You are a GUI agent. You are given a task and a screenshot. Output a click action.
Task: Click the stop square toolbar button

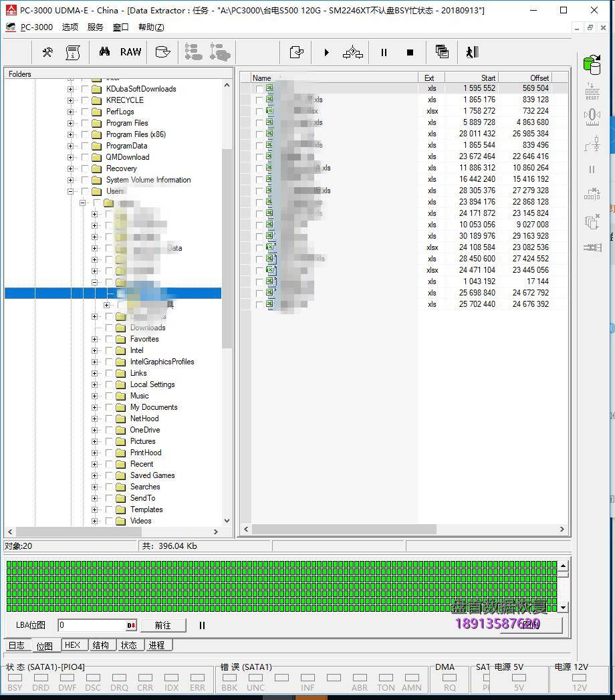tap(410, 52)
